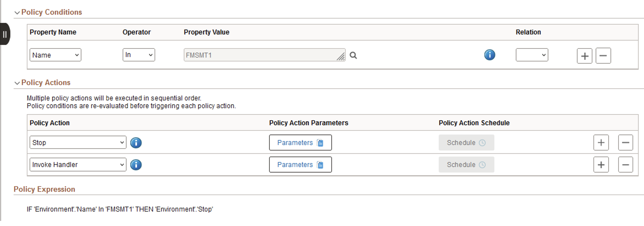
Task: Remove the Name policy condition row
Action: click(x=603, y=56)
